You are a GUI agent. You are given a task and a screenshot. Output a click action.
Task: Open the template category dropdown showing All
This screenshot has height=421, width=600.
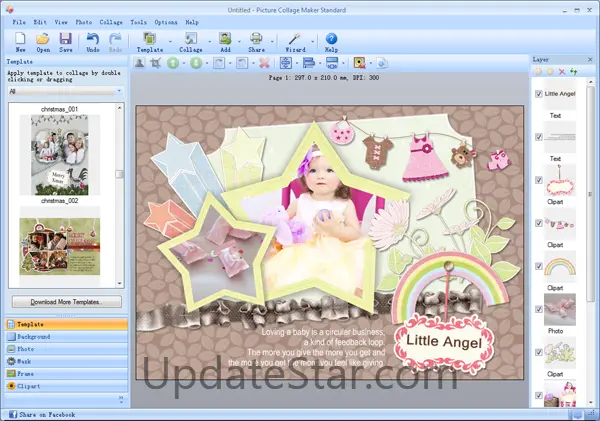point(65,91)
